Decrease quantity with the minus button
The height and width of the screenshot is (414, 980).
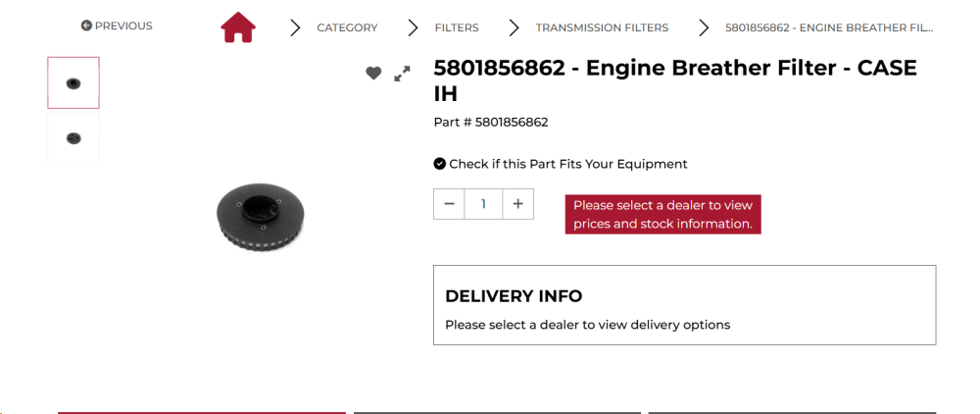449,204
